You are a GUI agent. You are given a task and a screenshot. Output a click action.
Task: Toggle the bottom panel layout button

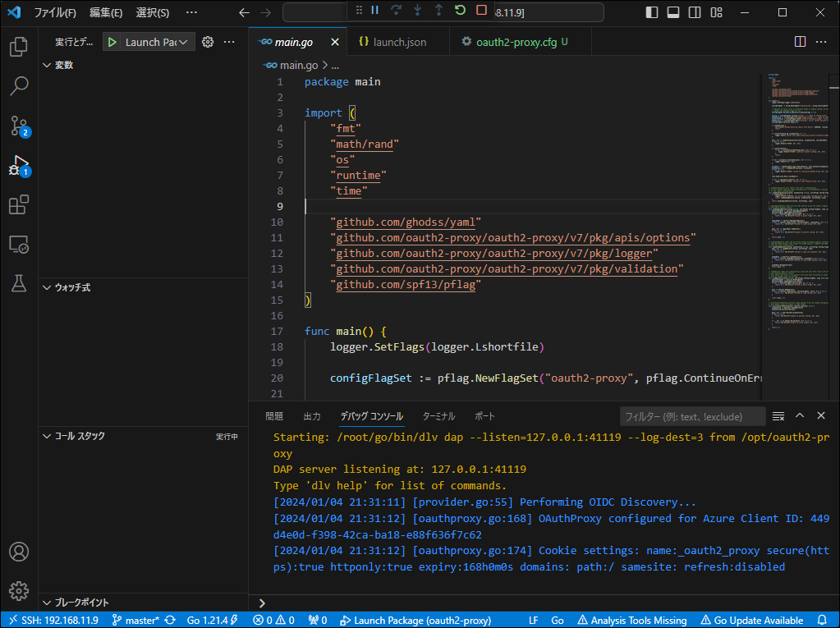tap(673, 12)
